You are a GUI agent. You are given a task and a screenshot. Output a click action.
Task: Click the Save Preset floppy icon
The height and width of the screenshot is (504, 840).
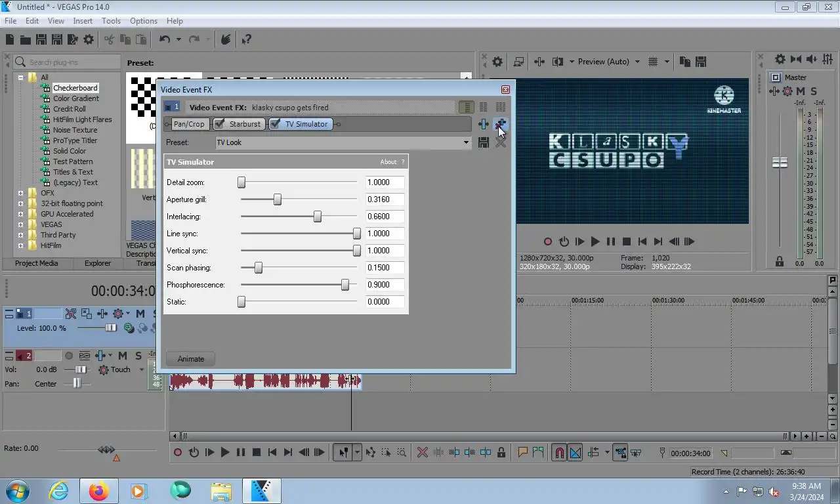click(x=484, y=142)
